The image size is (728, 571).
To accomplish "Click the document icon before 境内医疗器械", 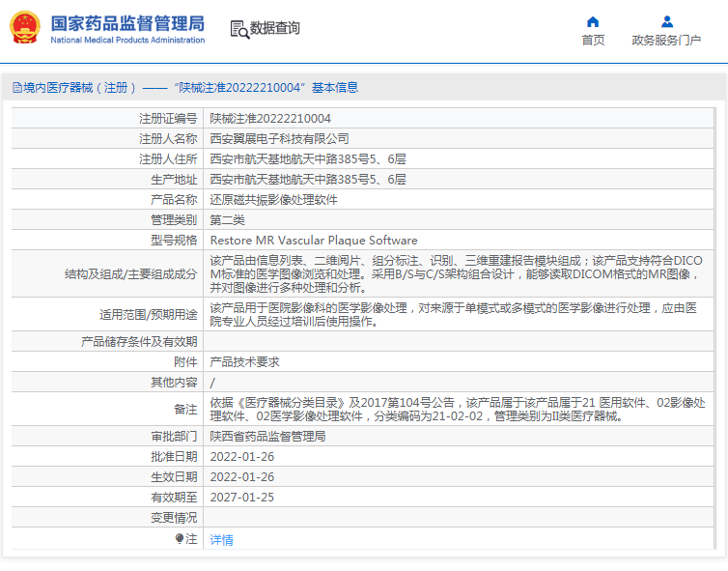I will pos(17,87).
